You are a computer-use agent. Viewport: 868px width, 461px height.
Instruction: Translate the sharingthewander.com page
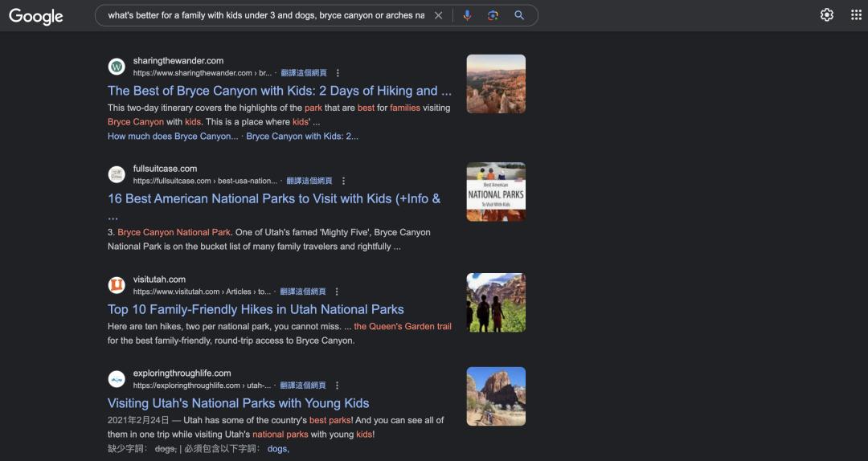303,73
